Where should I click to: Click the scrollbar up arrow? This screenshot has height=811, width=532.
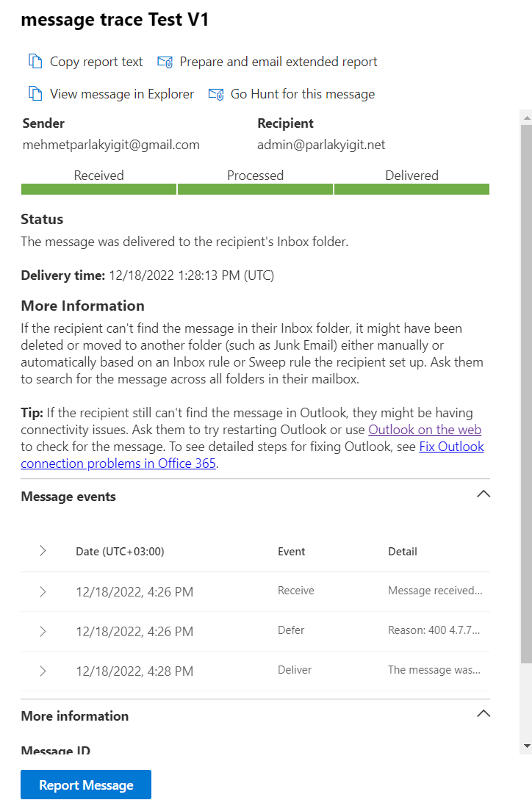click(525, 117)
